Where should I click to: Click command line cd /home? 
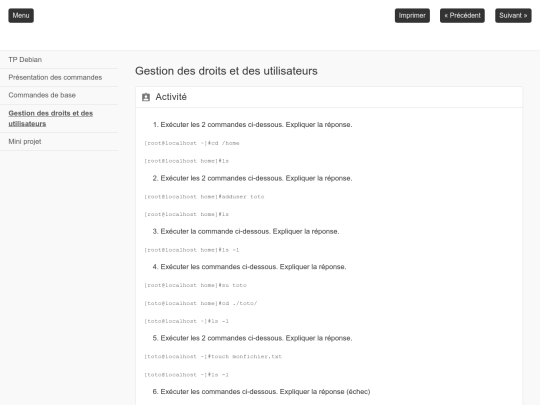click(192, 143)
